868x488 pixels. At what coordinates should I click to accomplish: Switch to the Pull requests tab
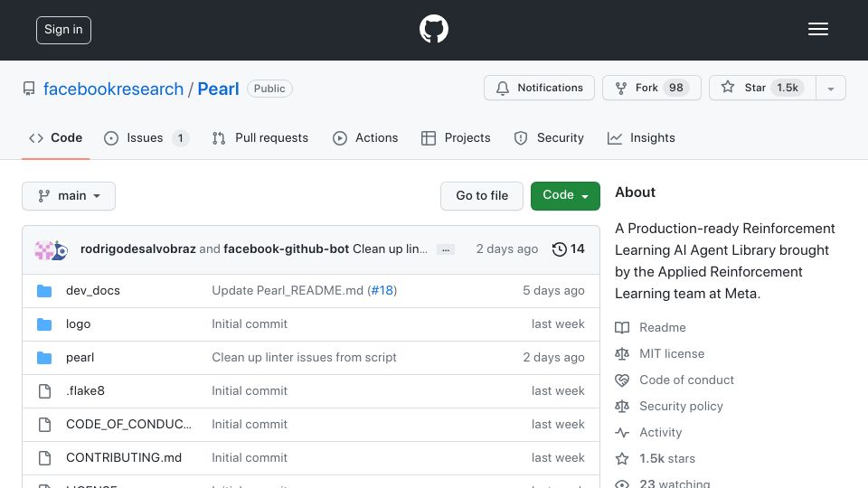[x=260, y=137]
